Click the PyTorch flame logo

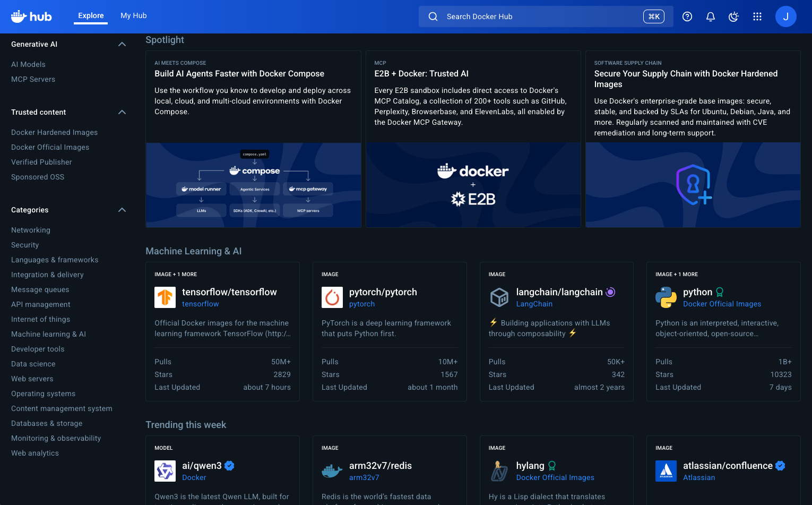coord(332,297)
